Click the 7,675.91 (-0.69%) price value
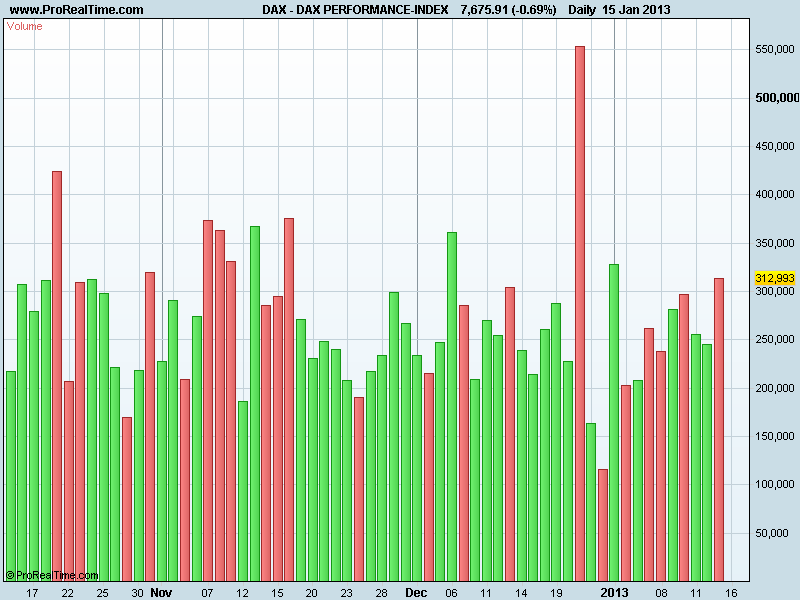The image size is (800, 600). 508,10
